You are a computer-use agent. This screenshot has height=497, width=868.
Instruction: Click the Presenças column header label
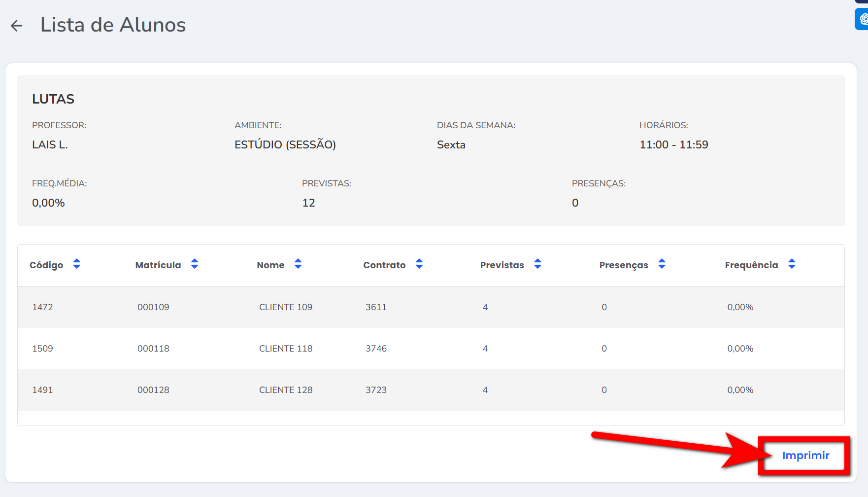[x=624, y=265]
